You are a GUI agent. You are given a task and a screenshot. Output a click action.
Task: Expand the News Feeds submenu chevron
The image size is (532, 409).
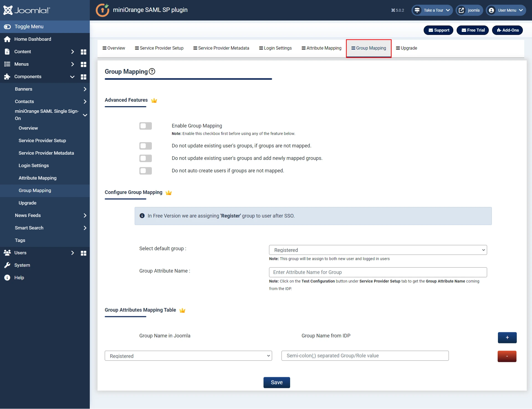(85, 215)
